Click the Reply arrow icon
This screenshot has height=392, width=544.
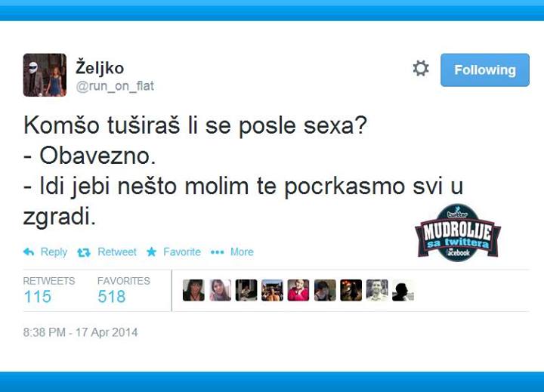tap(29, 252)
